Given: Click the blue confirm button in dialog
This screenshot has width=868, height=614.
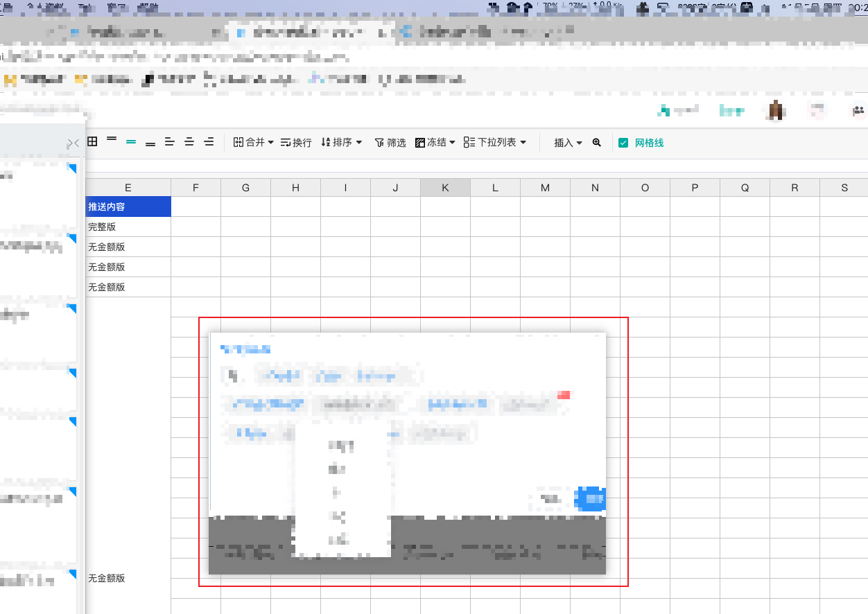Looking at the screenshot, I should click(x=590, y=498).
